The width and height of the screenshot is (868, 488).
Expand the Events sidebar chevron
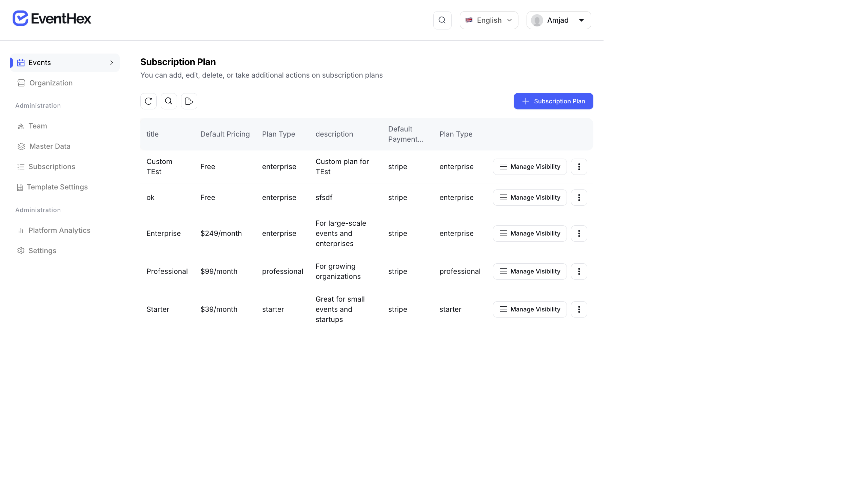click(112, 63)
